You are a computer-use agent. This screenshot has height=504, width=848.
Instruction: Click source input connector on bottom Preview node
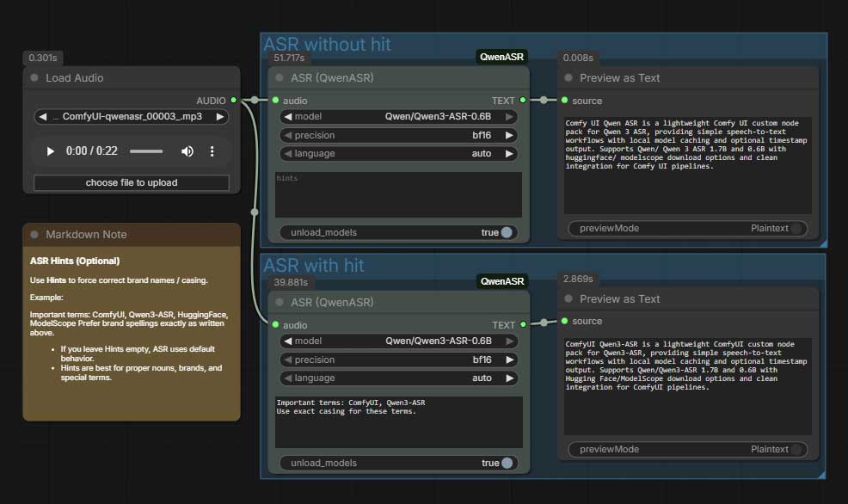[564, 321]
